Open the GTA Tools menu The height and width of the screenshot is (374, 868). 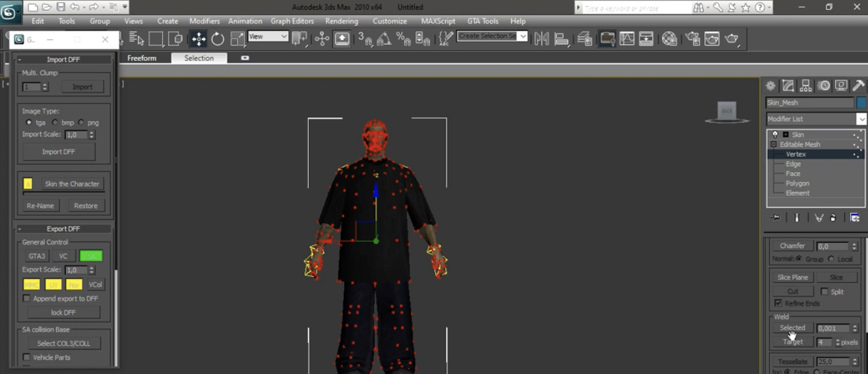point(482,21)
